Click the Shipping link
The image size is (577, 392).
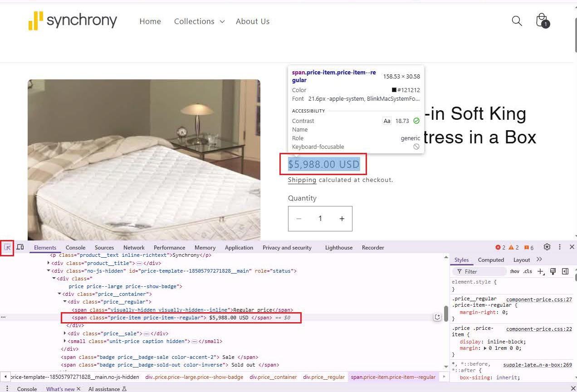[302, 180]
